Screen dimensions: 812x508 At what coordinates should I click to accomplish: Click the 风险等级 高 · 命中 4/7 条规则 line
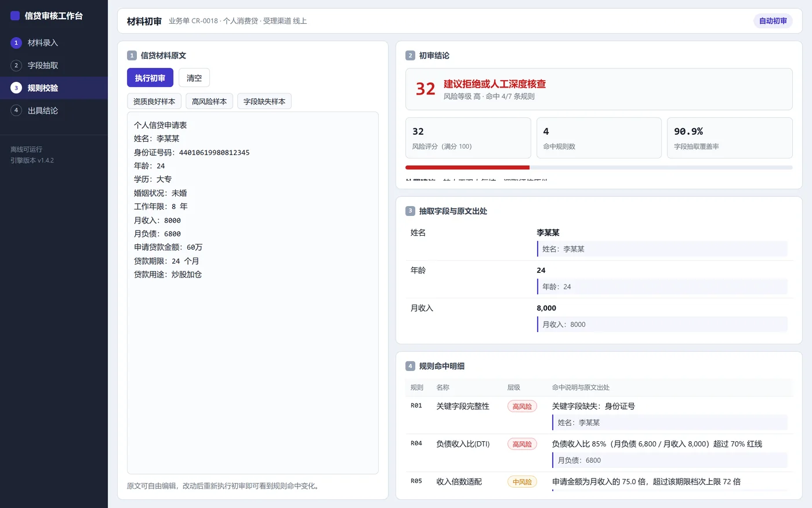pos(489,96)
